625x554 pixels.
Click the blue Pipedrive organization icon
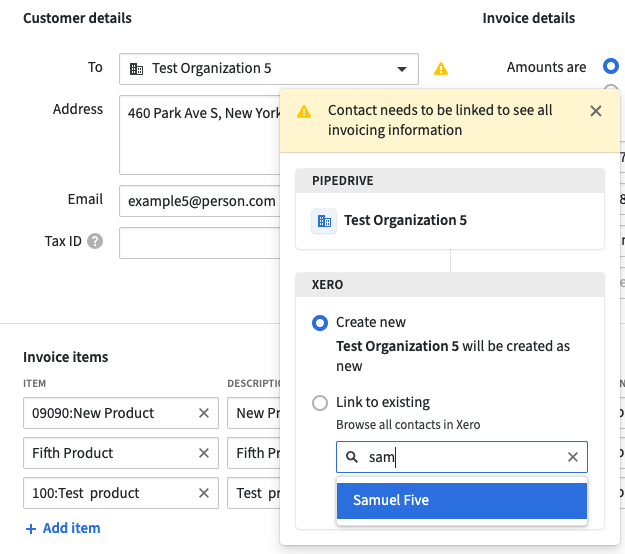point(324,220)
